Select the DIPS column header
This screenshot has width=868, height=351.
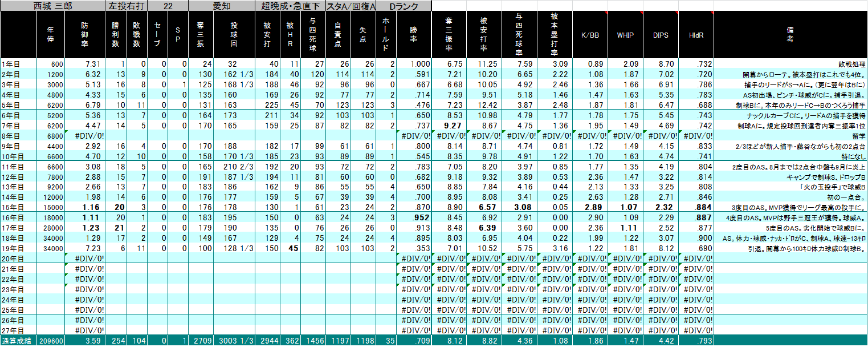pyautogui.click(x=661, y=35)
